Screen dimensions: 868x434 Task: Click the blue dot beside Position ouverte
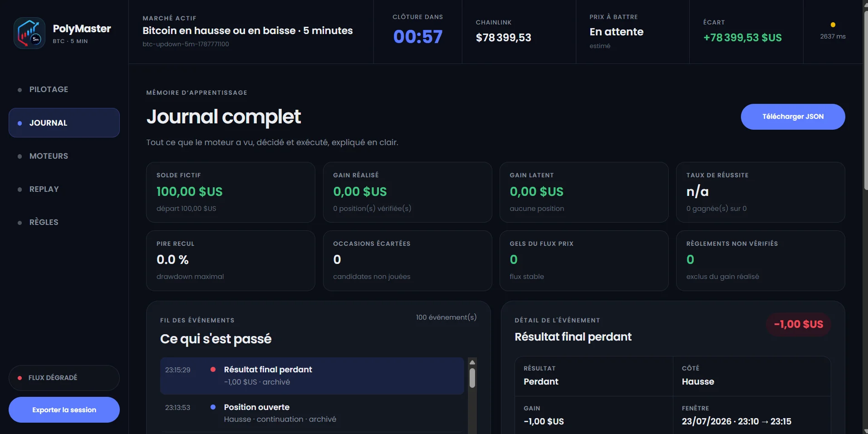tap(213, 407)
